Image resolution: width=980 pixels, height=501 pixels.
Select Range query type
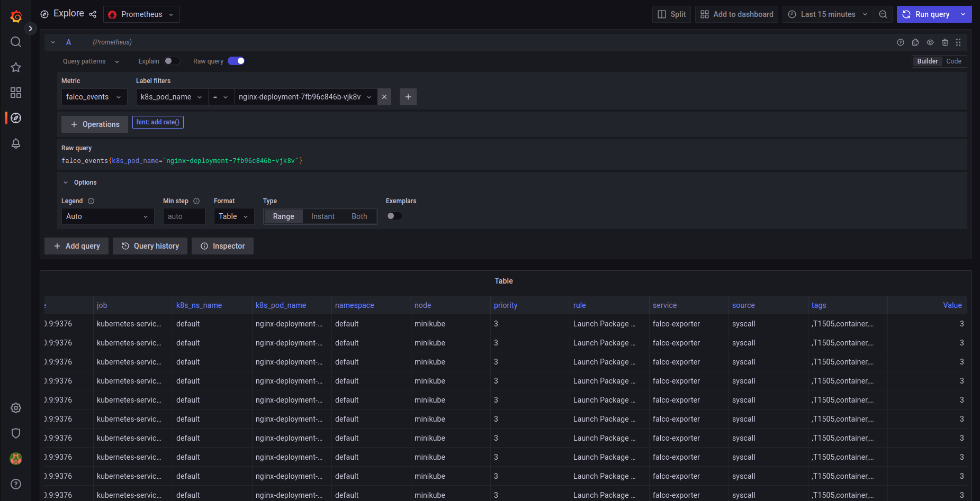tap(283, 216)
